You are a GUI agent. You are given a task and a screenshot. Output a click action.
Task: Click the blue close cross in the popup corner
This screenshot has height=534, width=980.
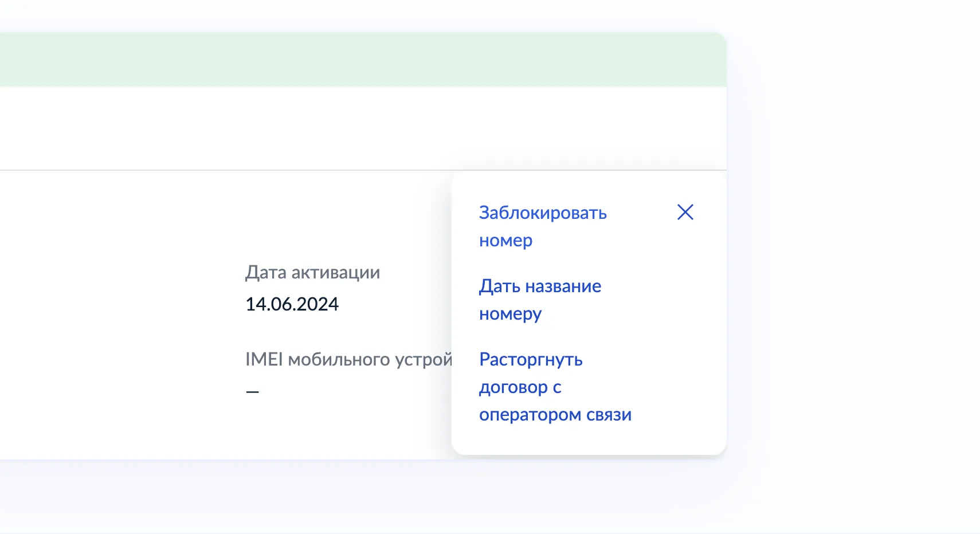tap(686, 213)
